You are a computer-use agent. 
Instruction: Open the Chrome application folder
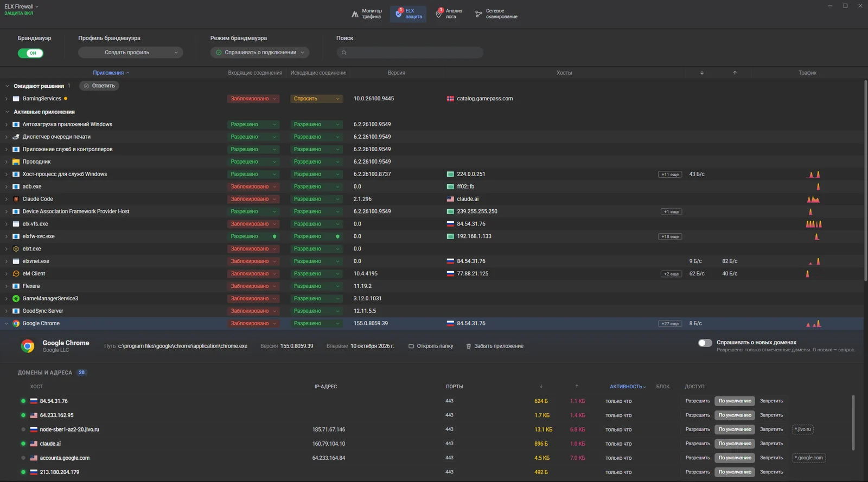[431, 346]
